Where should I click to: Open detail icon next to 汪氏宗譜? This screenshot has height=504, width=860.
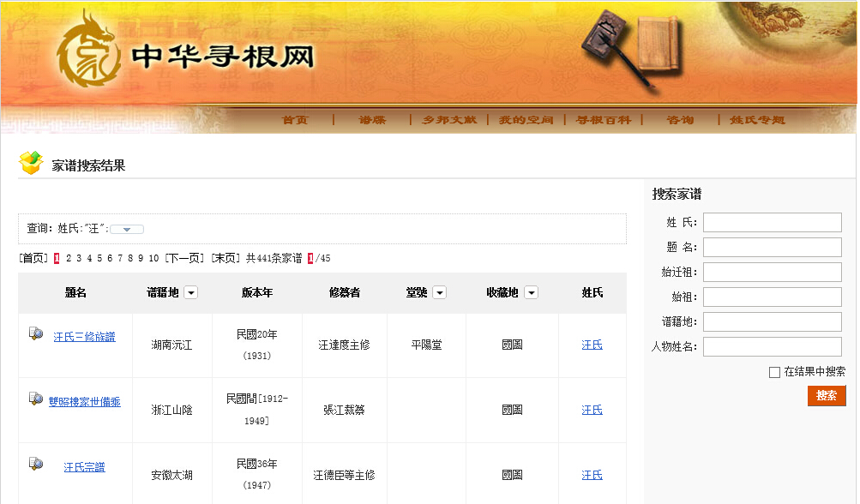pos(36,464)
